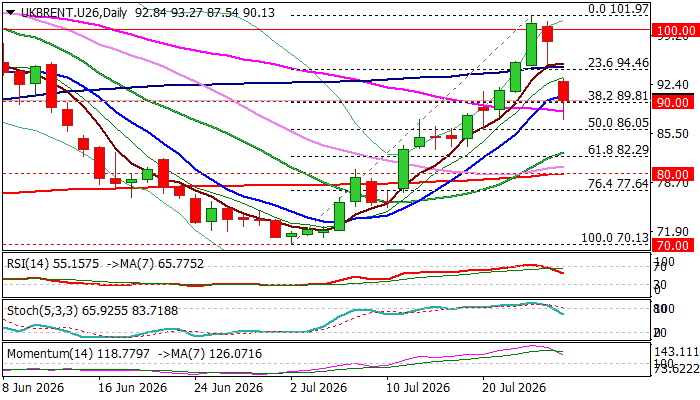Click the 24 Jun 2026 date label
The image size is (700, 400).
pos(229,387)
